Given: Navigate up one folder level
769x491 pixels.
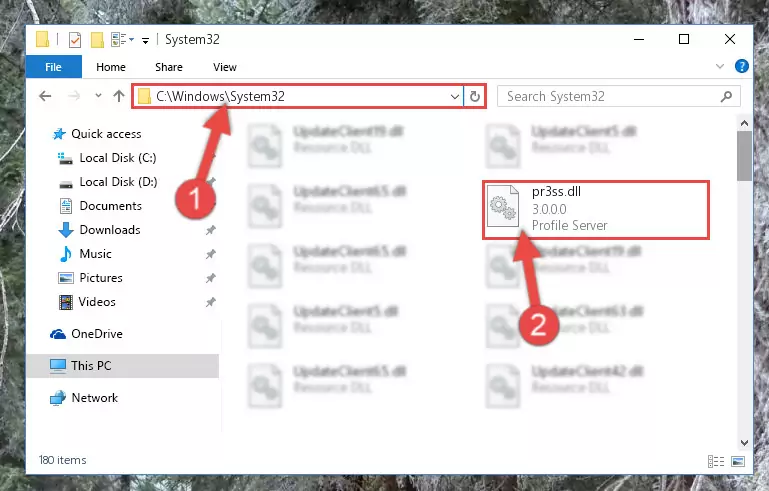Looking at the screenshot, I should [119, 96].
